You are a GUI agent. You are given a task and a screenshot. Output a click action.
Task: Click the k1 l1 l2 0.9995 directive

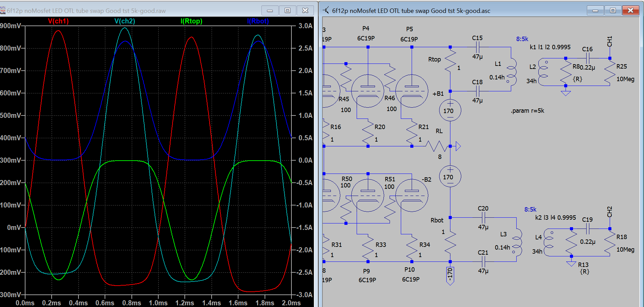point(550,47)
